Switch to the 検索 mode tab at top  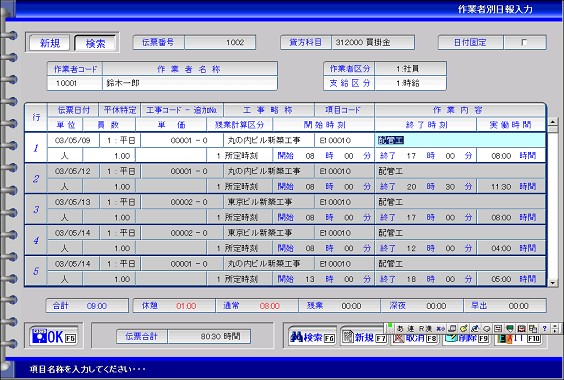click(x=95, y=43)
